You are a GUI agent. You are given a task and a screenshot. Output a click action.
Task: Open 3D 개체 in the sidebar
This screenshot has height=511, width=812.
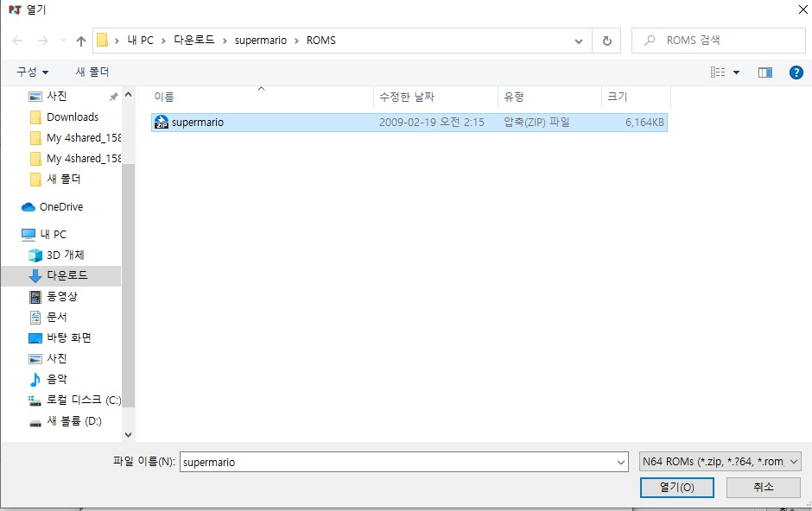pyautogui.click(x=66, y=255)
